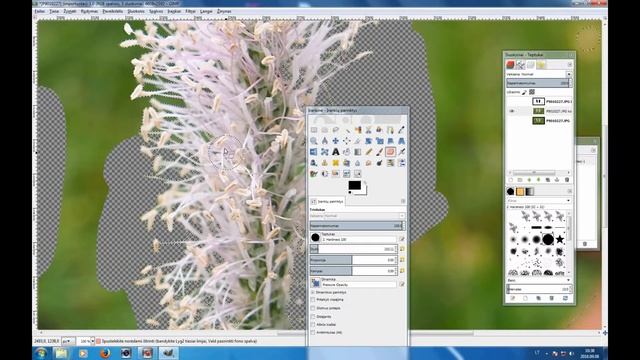Select the Rotate tool
The height and width of the screenshot is (360, 640).
click(369, 141)
